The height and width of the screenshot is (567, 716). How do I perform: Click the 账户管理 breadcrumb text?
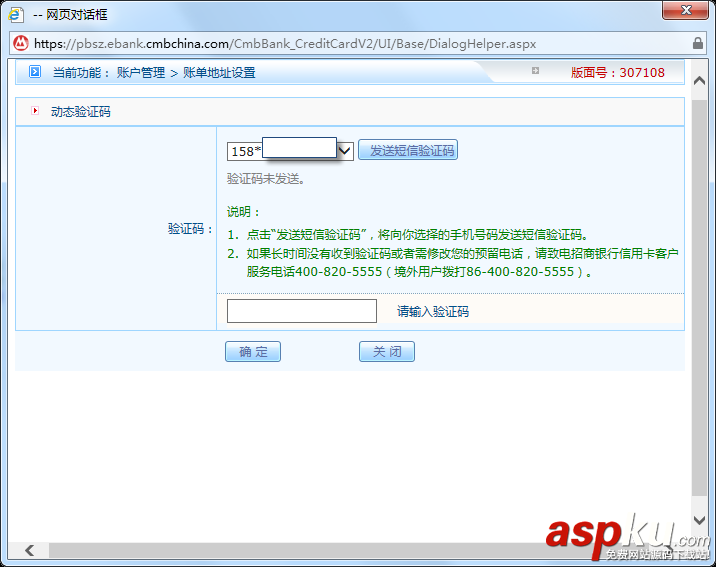point(141,73)
